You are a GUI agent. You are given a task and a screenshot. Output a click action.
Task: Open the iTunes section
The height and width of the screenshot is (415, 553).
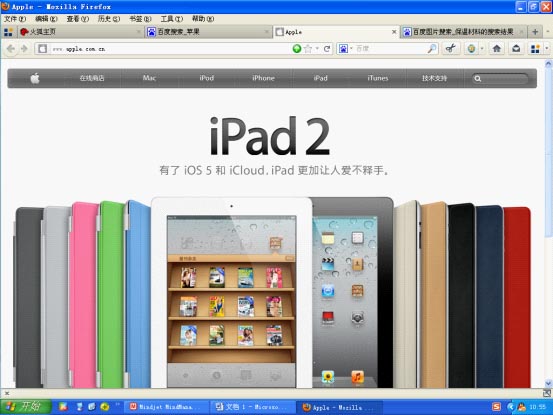click(x=378, y=78)
